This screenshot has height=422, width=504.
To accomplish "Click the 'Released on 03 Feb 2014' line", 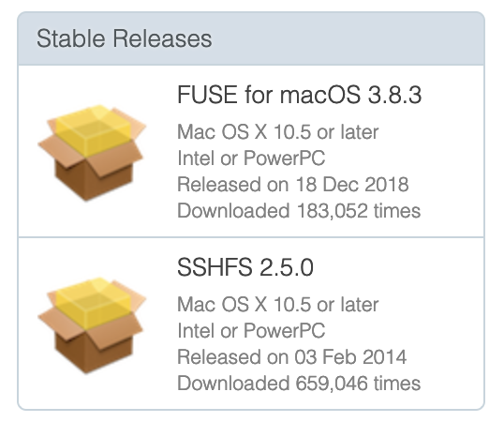I will [292, 357].
